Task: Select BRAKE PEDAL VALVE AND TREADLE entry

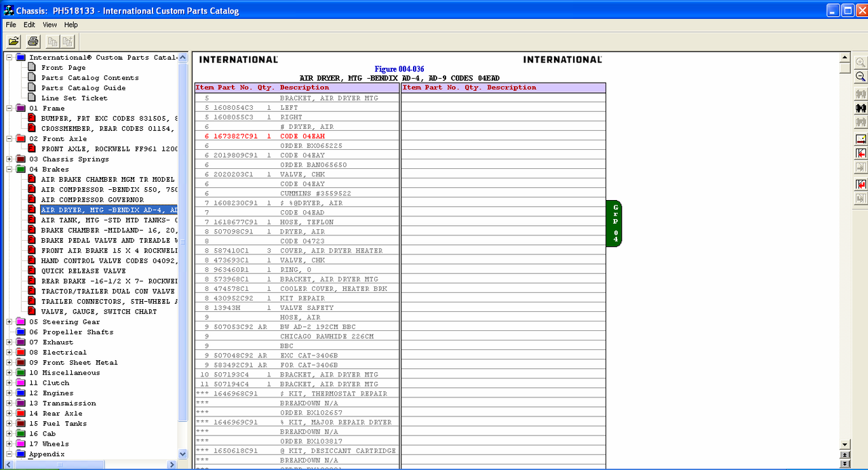Action: tap(109, 241)
